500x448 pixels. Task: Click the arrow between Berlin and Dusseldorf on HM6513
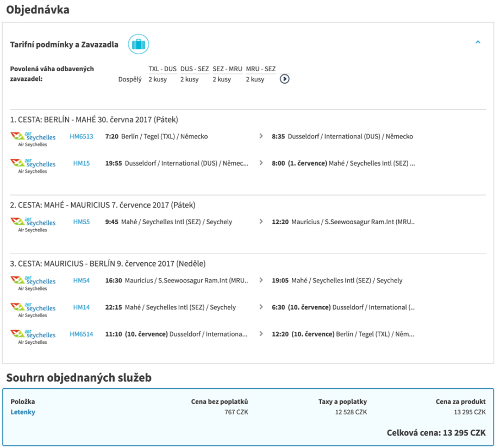point(261,137)
